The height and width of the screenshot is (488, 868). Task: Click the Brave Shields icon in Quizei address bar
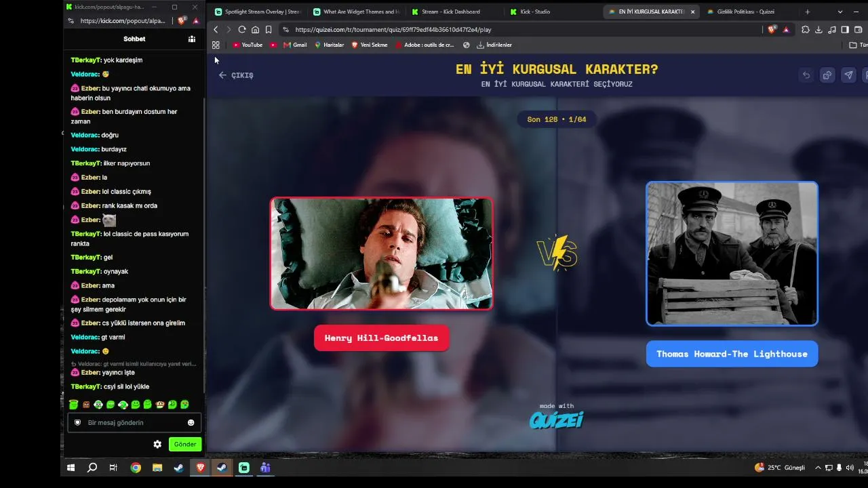(772, 30)
